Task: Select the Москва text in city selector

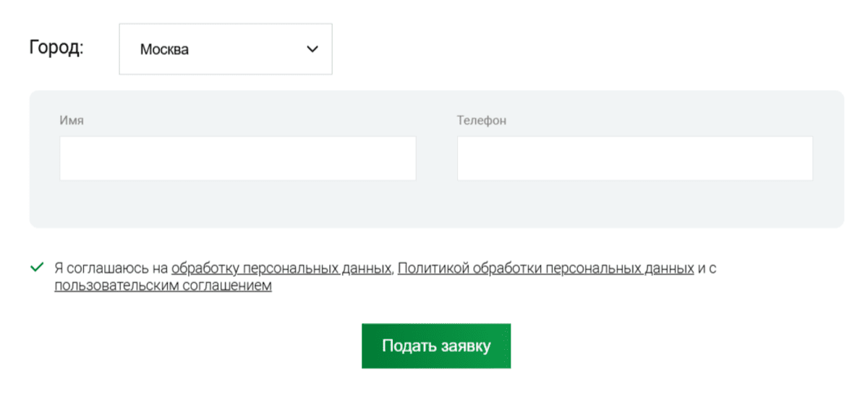Action: pyautogui.click(x=164, y=50)
